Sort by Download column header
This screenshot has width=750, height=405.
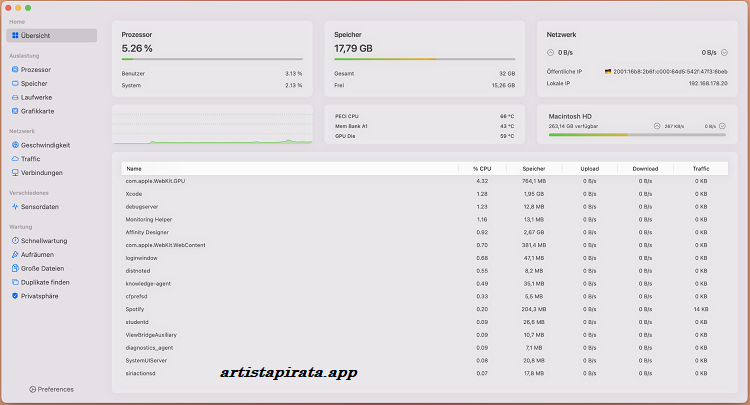tap(645, 169)
